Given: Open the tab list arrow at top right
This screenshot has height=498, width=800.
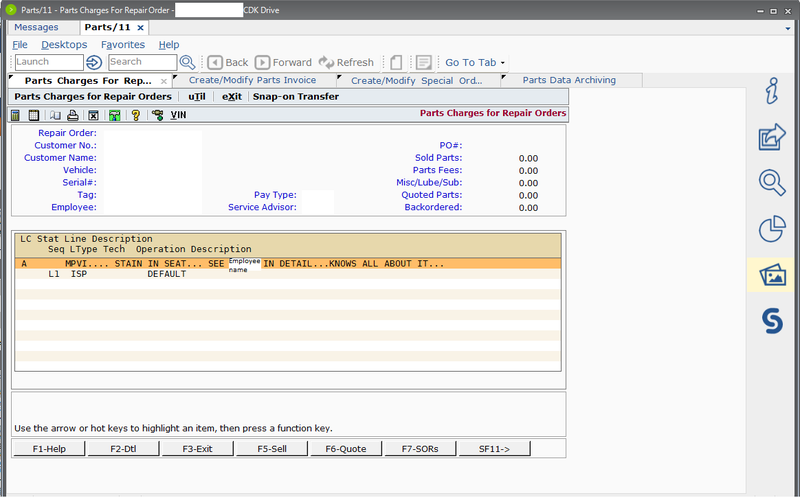Looking at the screenshot, I should coord(788,29).
